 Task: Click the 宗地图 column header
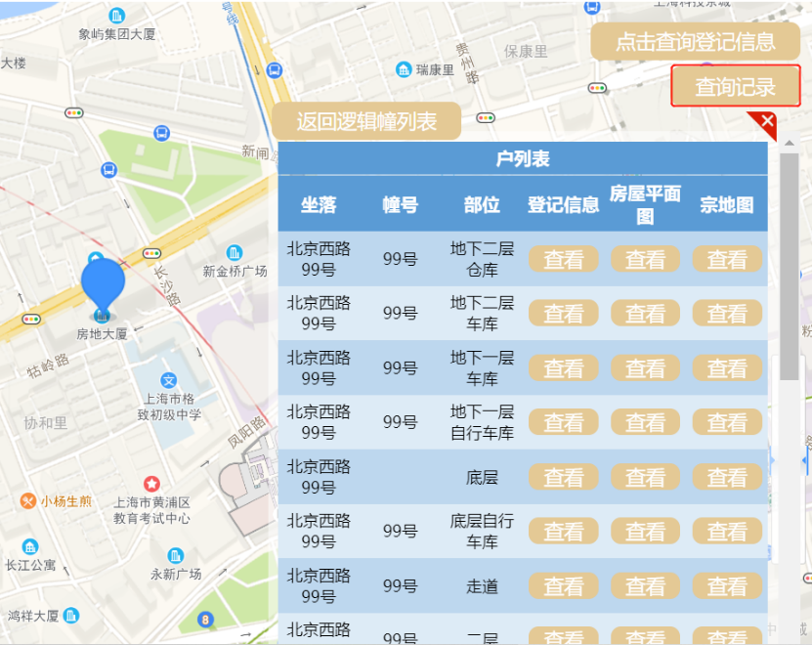click(x=727, y=204)
